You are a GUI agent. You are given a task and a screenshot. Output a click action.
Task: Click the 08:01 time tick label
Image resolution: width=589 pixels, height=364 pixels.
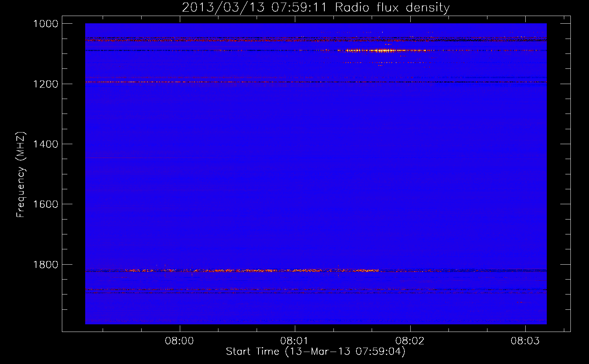click(294, 341)
